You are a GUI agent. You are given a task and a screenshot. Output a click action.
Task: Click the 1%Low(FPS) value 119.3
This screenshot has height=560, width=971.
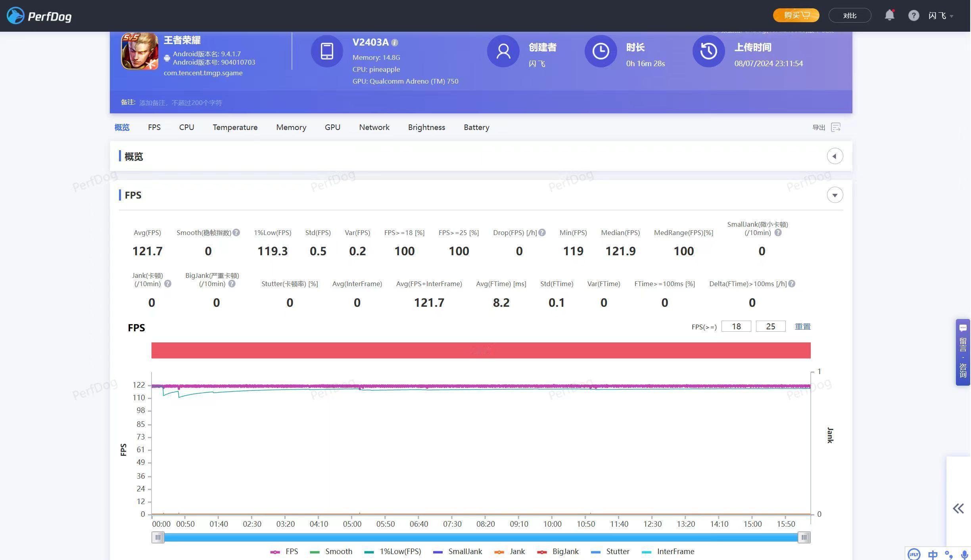272,251
